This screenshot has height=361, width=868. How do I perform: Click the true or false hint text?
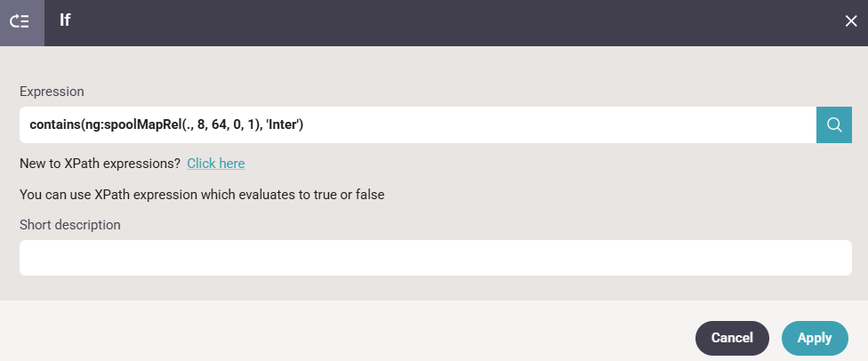[x=202, y=194]
